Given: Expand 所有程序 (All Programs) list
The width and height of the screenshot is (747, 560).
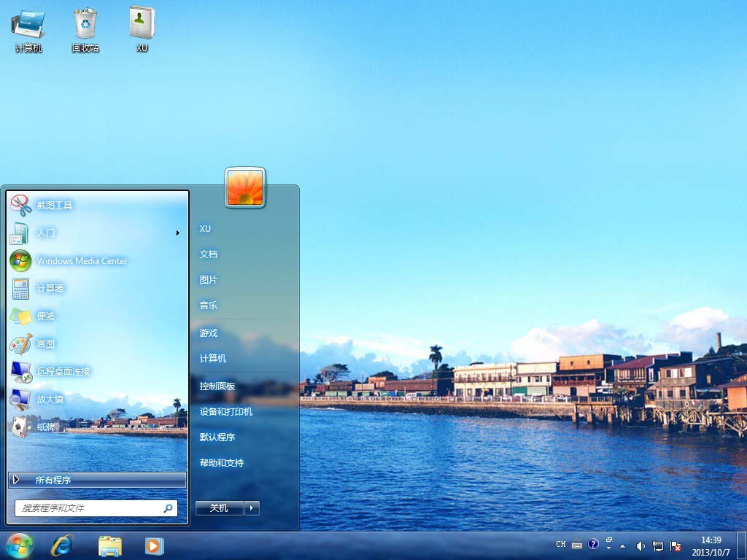Looking at the screenshot, I should [x=96, y=480].
